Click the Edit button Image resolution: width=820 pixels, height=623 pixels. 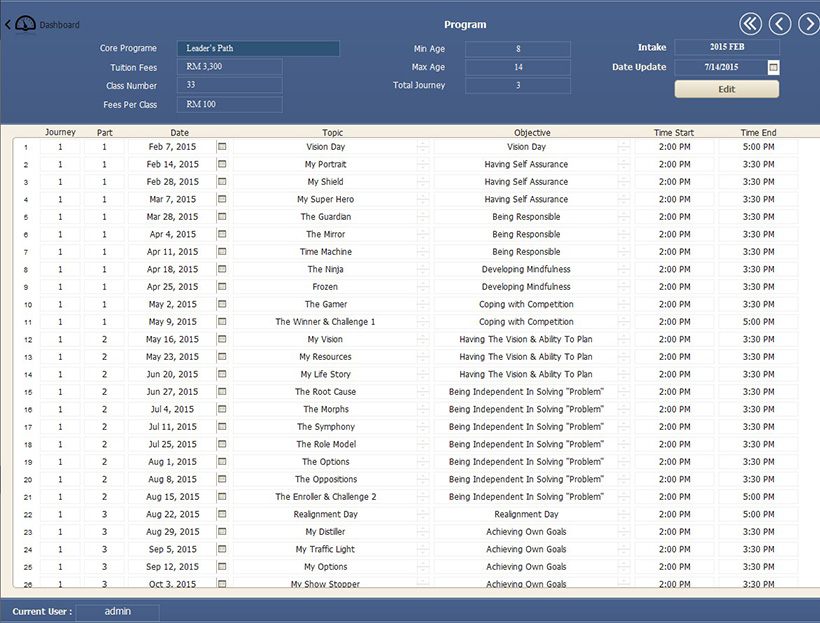click(726, 89)
